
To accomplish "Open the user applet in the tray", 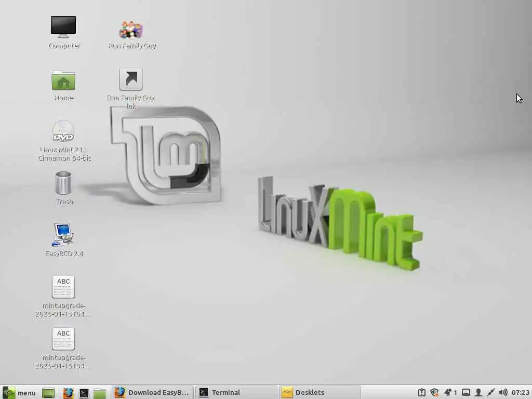I will [478, 393].
